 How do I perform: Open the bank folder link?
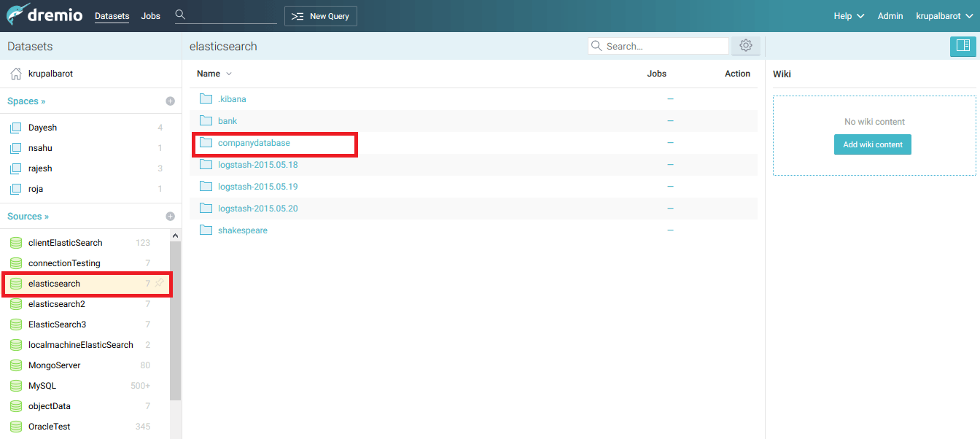227,121
